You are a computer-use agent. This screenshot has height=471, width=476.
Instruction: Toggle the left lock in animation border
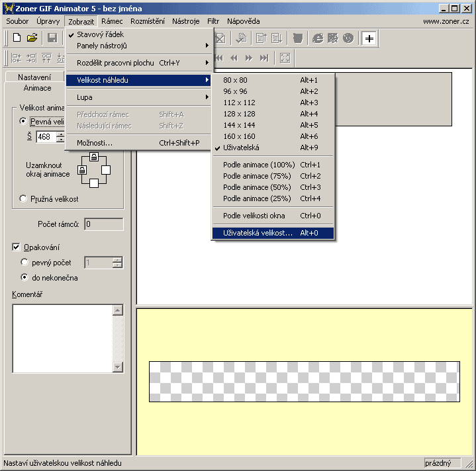pos(82,170)
